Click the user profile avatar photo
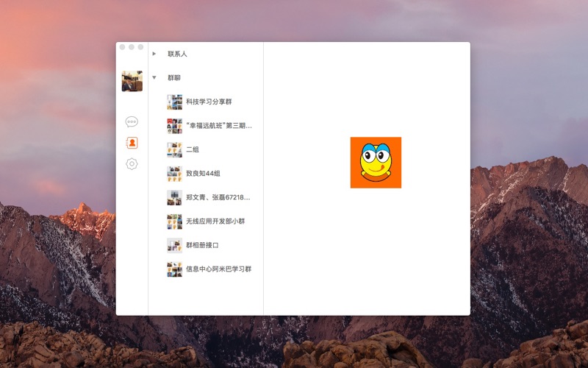 tap(132, 81)
